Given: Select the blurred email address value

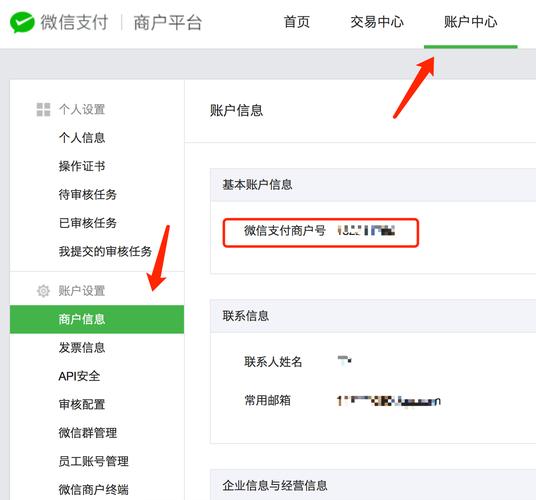Looking at the screenshot, I should 389,401.
